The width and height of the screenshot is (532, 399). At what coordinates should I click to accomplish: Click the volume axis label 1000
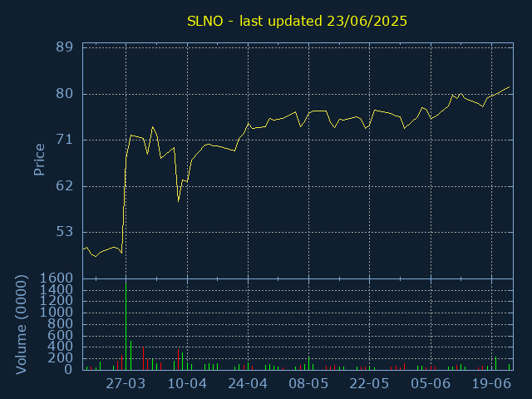tap(57, 313)
